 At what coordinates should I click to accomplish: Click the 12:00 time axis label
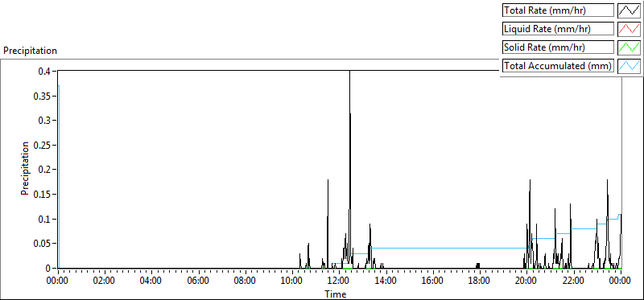click(x=339, y=282)
